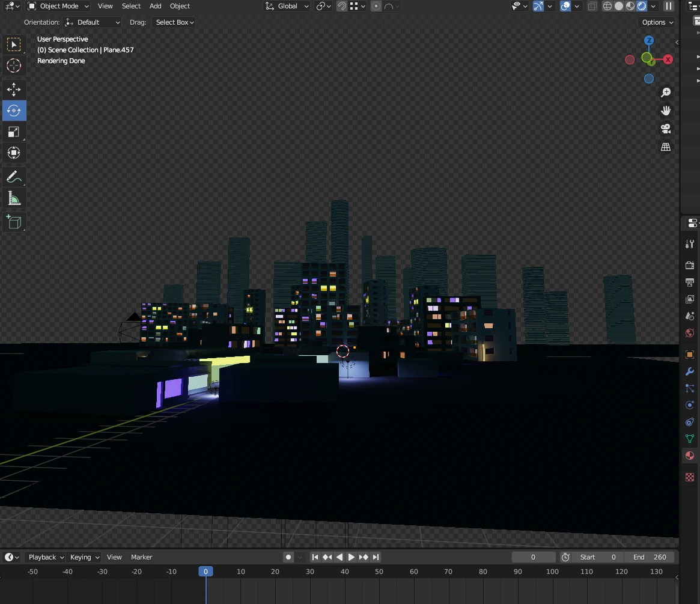Click the Toggle Camera View icon
Image resolution: width=700 pixels, height=604 pixels.
666,129
